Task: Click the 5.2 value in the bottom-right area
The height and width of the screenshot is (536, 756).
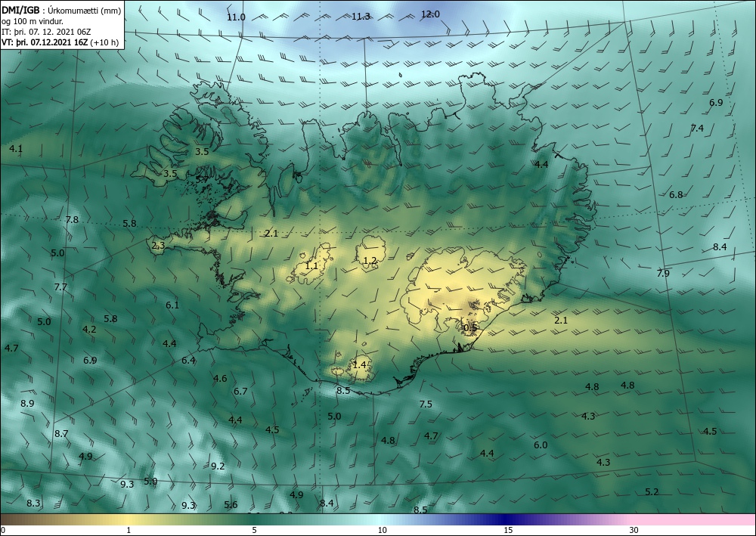Action: pos(652,492)
